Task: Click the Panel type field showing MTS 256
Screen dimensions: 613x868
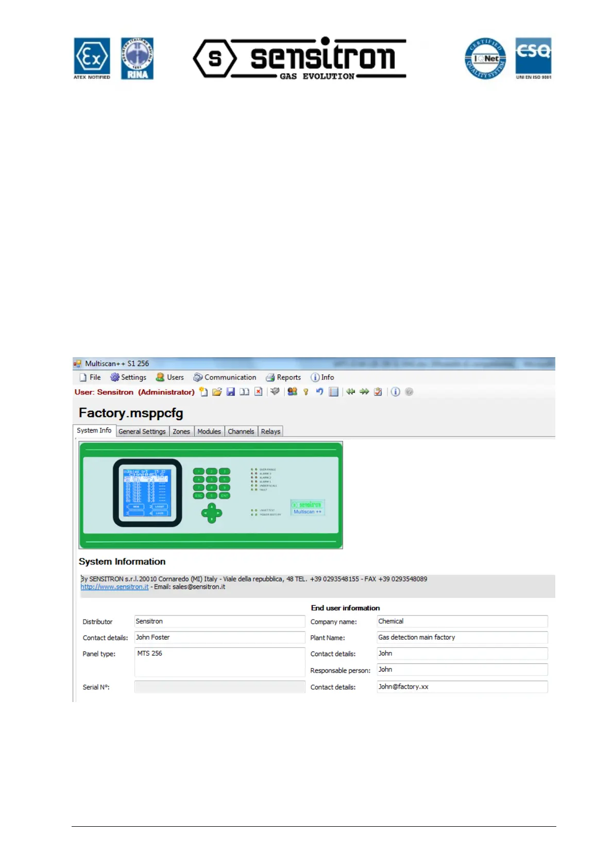Action: coord(219,662)
